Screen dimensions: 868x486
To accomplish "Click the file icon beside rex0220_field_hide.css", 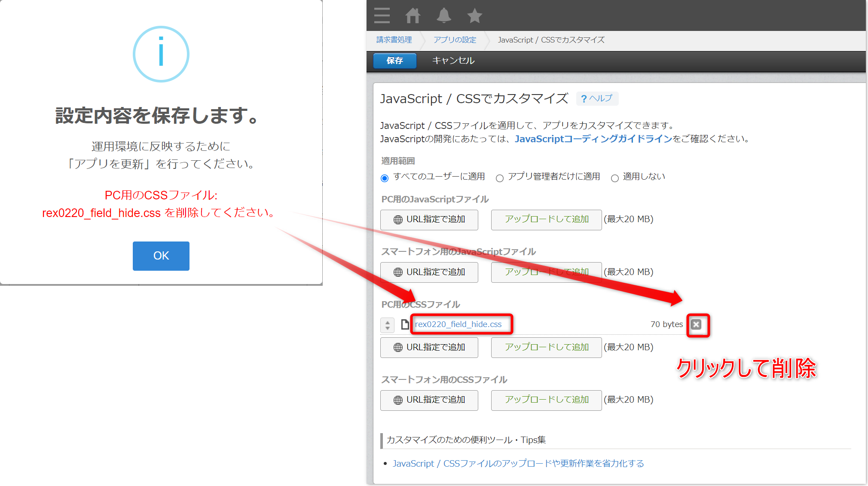I will coord(404,324).
